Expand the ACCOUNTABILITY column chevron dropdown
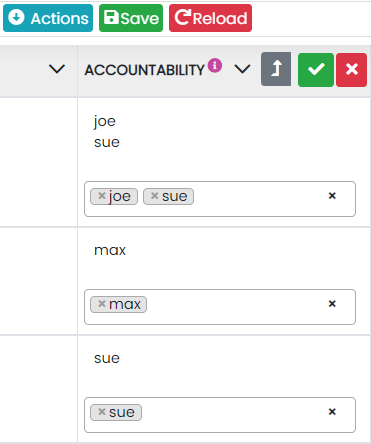371x444 pixels. (242, 69)
